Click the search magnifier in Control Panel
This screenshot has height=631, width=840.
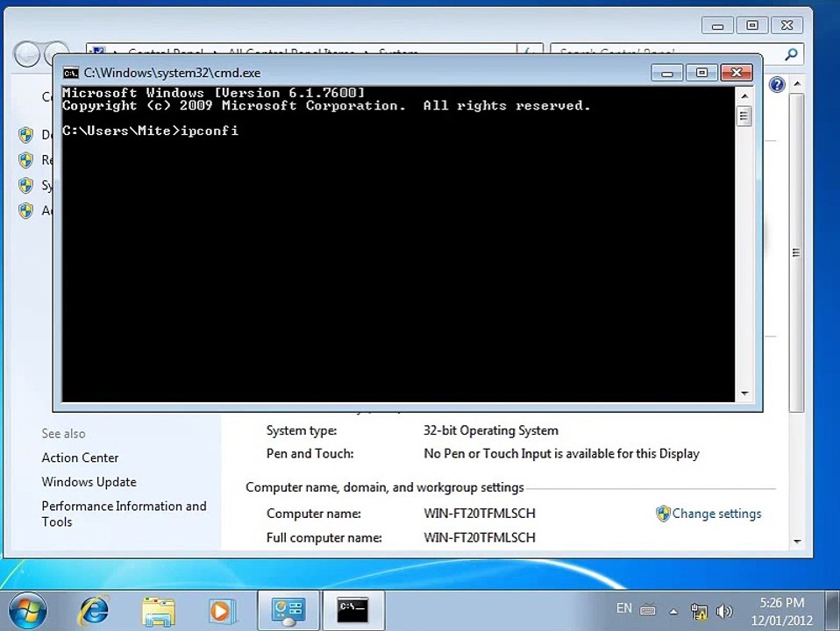point(791,54)
